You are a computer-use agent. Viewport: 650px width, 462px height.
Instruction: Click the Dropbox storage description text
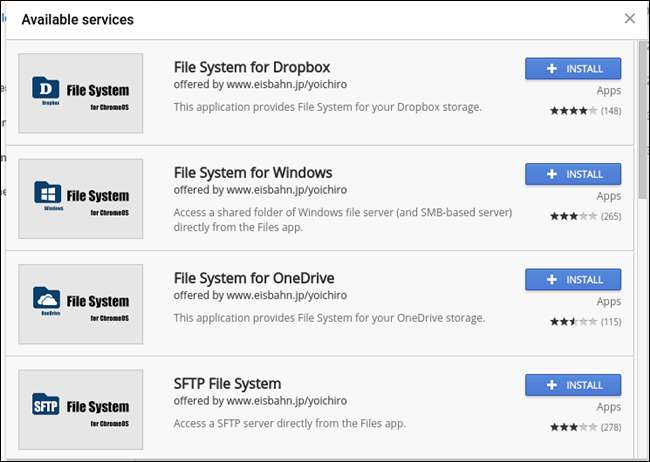point(328,106)
